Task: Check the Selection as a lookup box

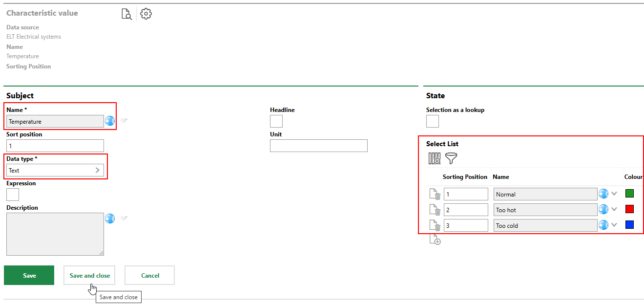Action: coord(433,121)
